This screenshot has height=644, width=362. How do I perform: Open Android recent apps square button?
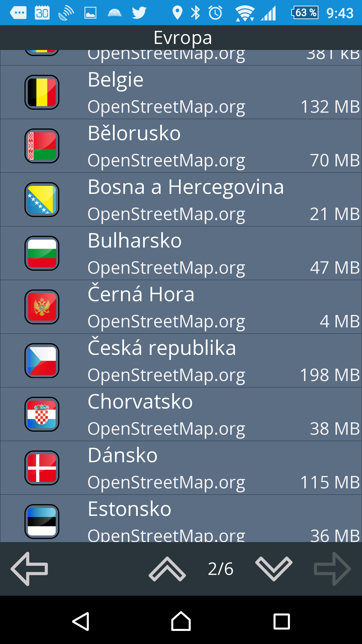pos(282,622)
